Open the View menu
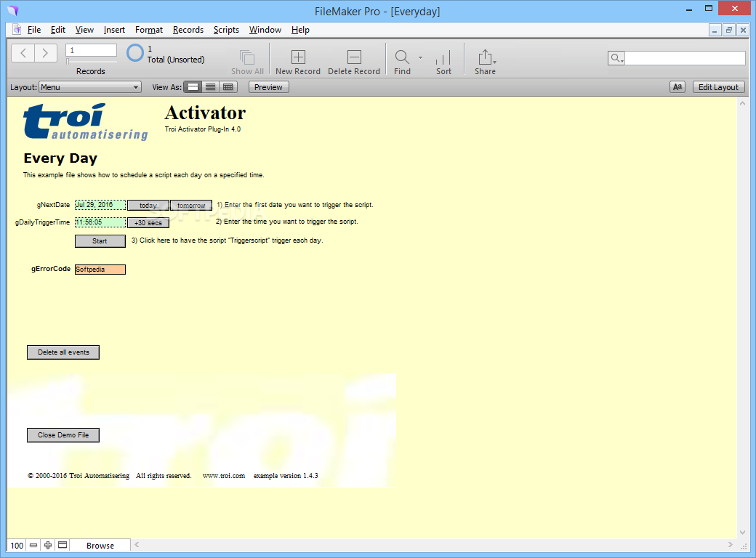The height and width of the screenshot is (558, 756). (x=84, y=30)
